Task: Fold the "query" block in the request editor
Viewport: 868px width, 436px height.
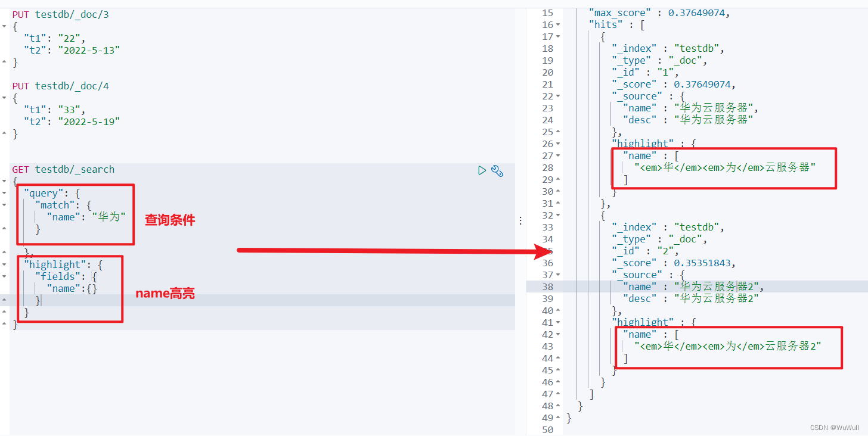Action: pyautogui.click(x=5, y=193)
